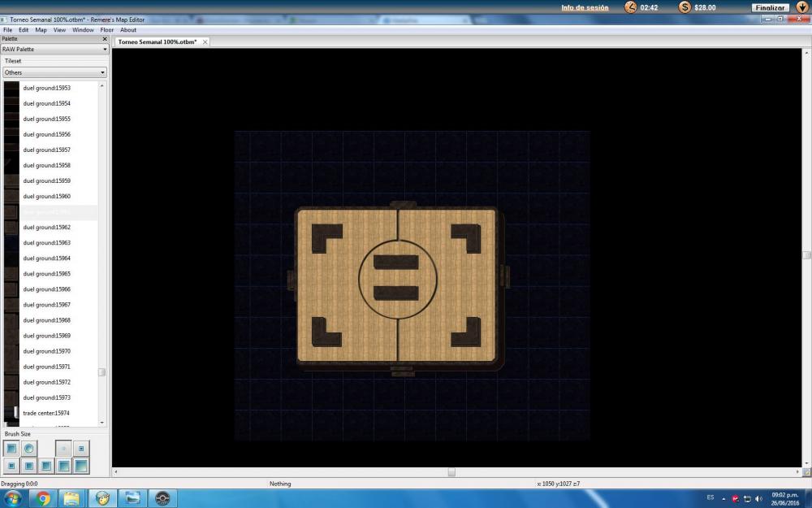The height and width of the screenshot is (508, 812).
Task: Click the palette list scroll-down arrow
Action: pyautogui.click(x=101, y=423)
